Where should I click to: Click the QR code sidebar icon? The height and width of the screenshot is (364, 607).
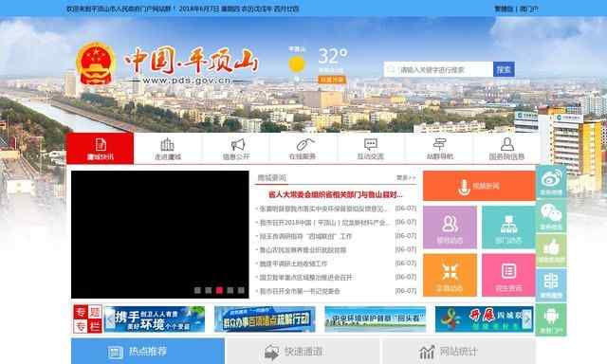tap(551, 284)
